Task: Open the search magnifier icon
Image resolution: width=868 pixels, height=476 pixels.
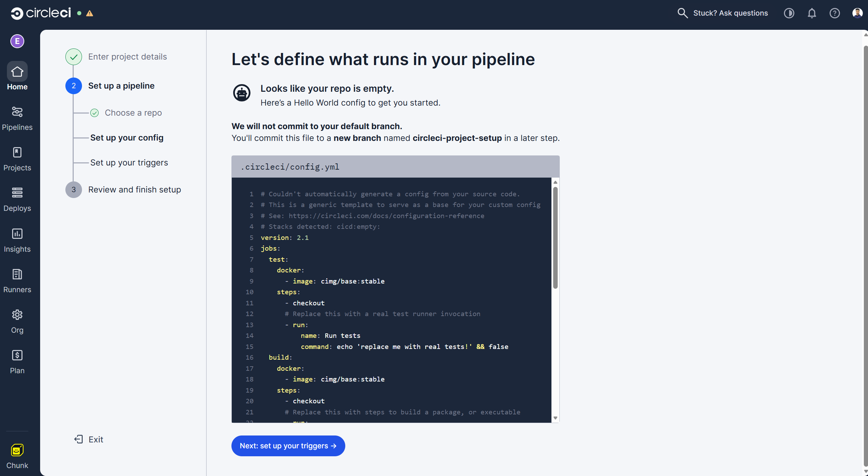Action: click(x=682, y=13)
